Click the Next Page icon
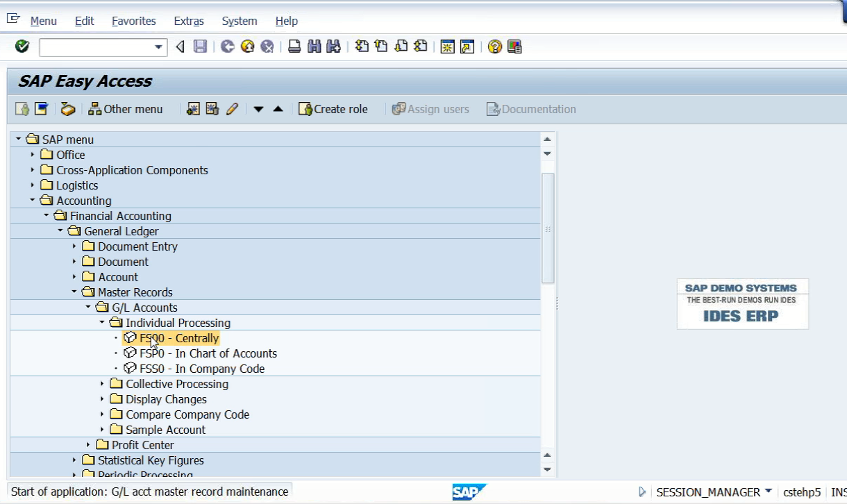Image resolution: width=847 pixels, height=504 pixels. coord(401,47)
